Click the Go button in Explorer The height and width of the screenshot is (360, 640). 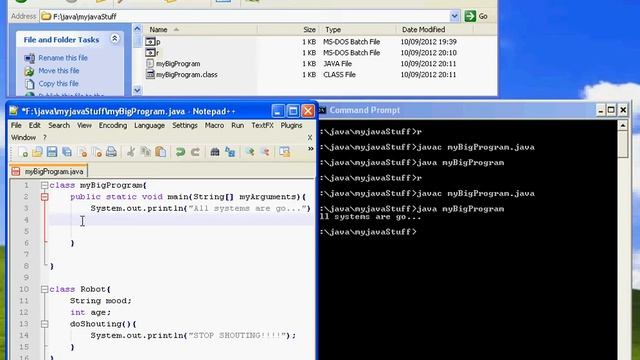476,16
